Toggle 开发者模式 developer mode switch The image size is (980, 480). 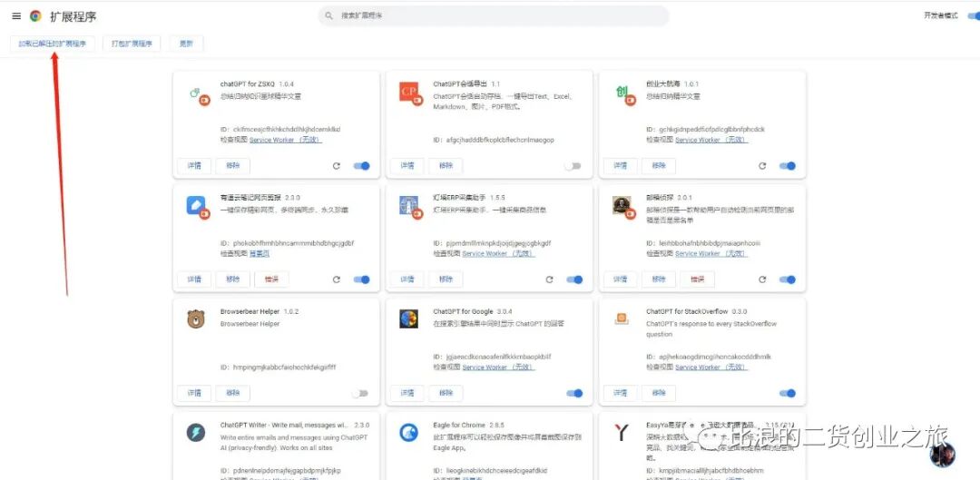[x=973, y=16]
